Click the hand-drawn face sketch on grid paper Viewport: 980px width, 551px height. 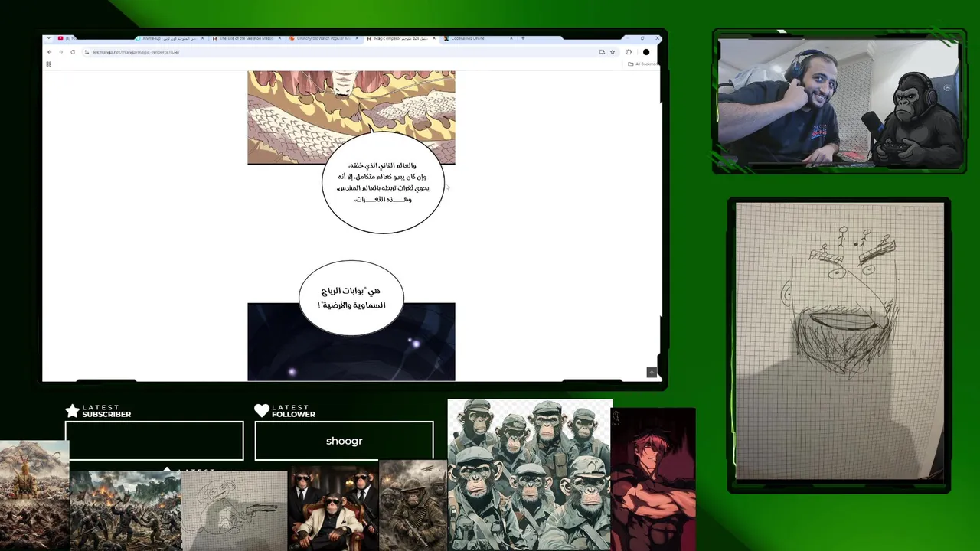840,341
